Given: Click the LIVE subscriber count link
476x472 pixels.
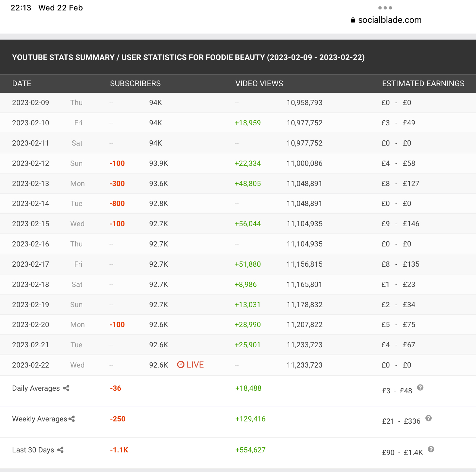Looking at the screenshot, I should 190,365.
